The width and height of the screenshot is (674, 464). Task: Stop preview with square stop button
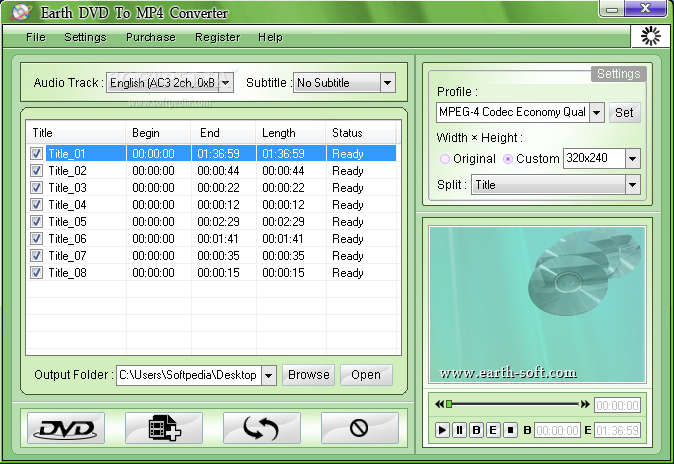(510, 430)
